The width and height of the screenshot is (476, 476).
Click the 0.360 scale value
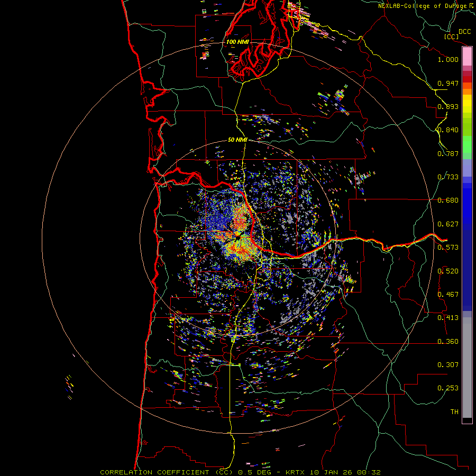point(448,342)
